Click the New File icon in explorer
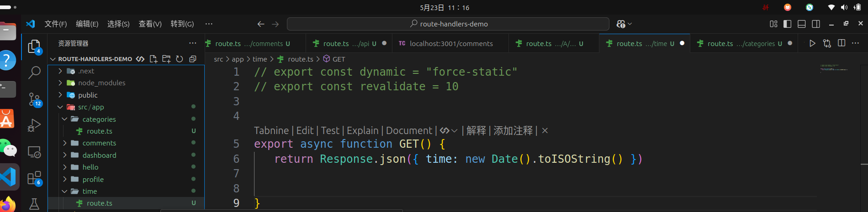868x212 pixels. (x=153, y=59)
